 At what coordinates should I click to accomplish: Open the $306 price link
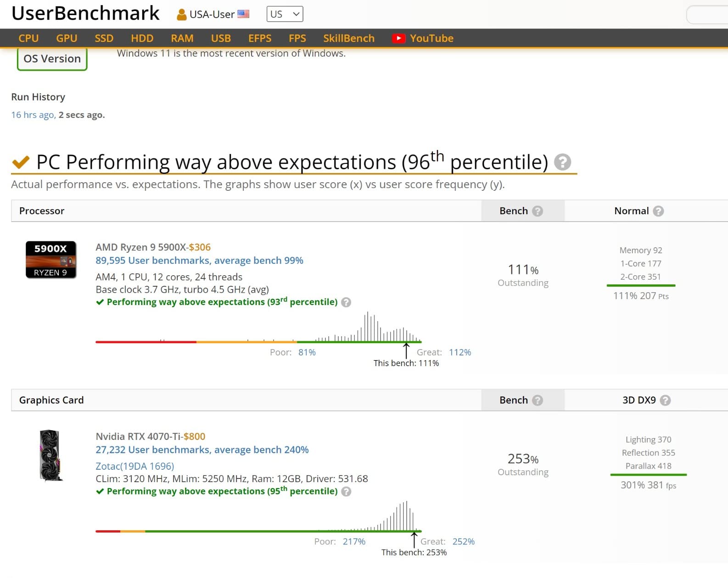tap(200, 247)
